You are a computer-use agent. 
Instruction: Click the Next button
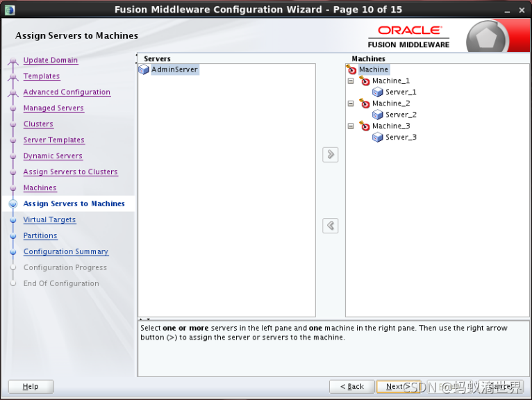pyautogui.click(x=399, y=386)
